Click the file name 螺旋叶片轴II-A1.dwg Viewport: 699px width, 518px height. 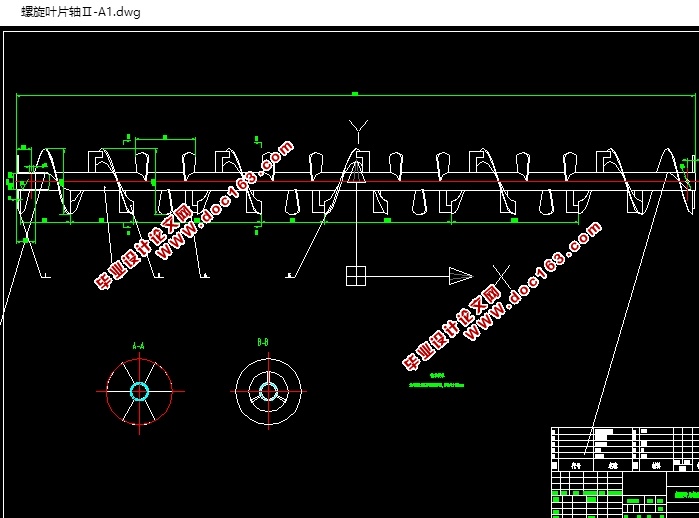tap(81, 12)
